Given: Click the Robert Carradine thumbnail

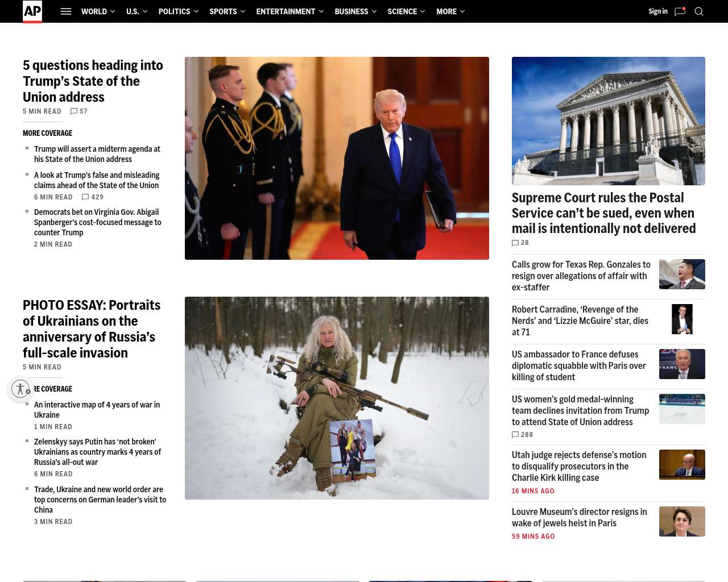Looking at the screenshot, I should 682,319.
